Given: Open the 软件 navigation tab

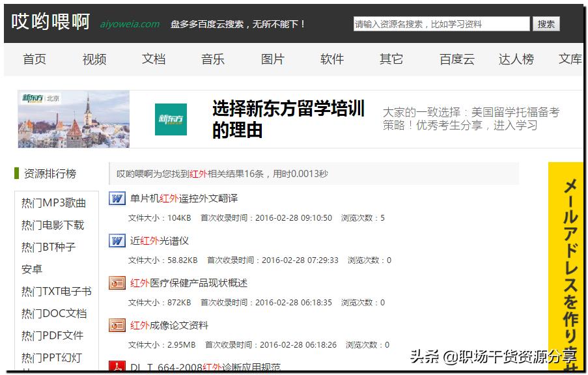Looking at the screenshot, I should pyautogui.click(x=332, y=59).
